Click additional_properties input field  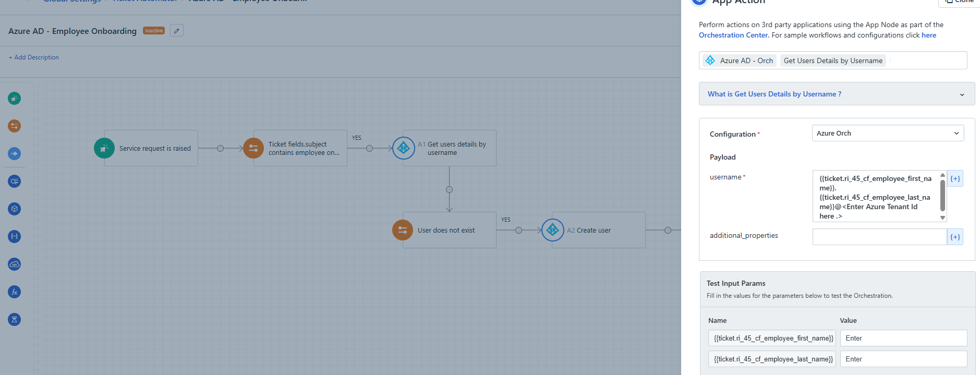click(879, 237)
